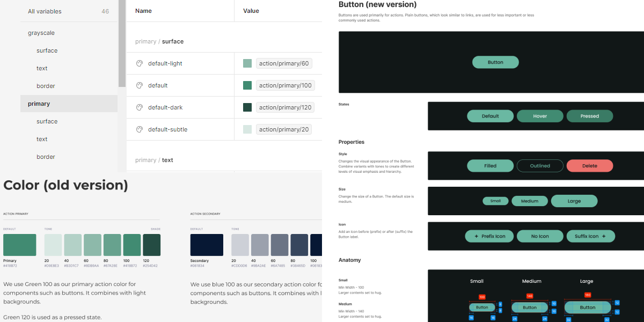Click the Pressed state button

[590, 116]
